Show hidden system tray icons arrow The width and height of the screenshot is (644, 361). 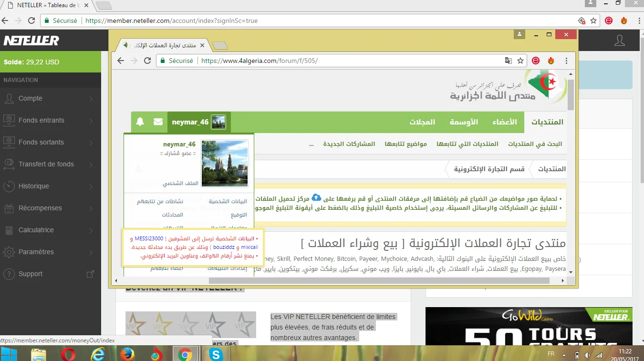[565, 355]
